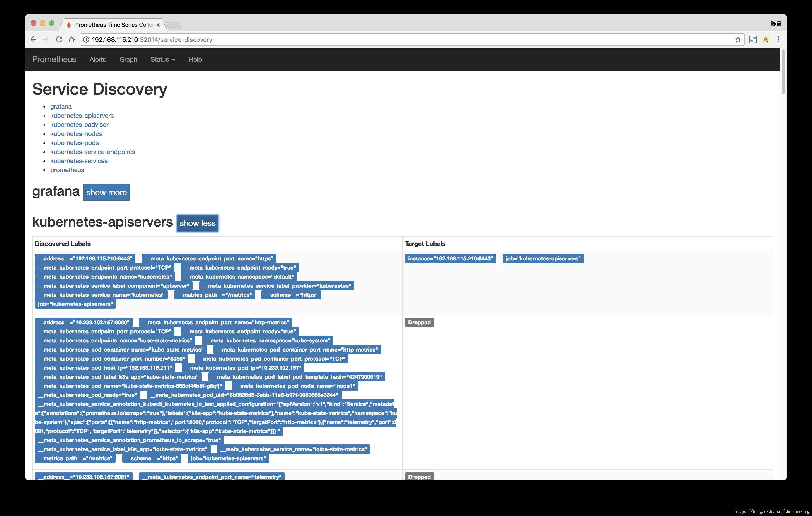812x516 pixels.
Task: Click the service_label_component="apiserver" label
Action: [x=114, y=286]
